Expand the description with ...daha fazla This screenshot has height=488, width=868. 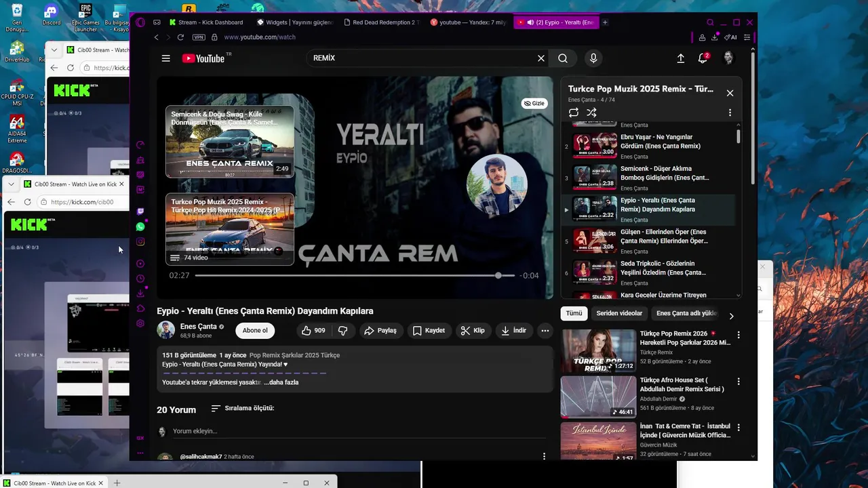(x=281, y=382)
